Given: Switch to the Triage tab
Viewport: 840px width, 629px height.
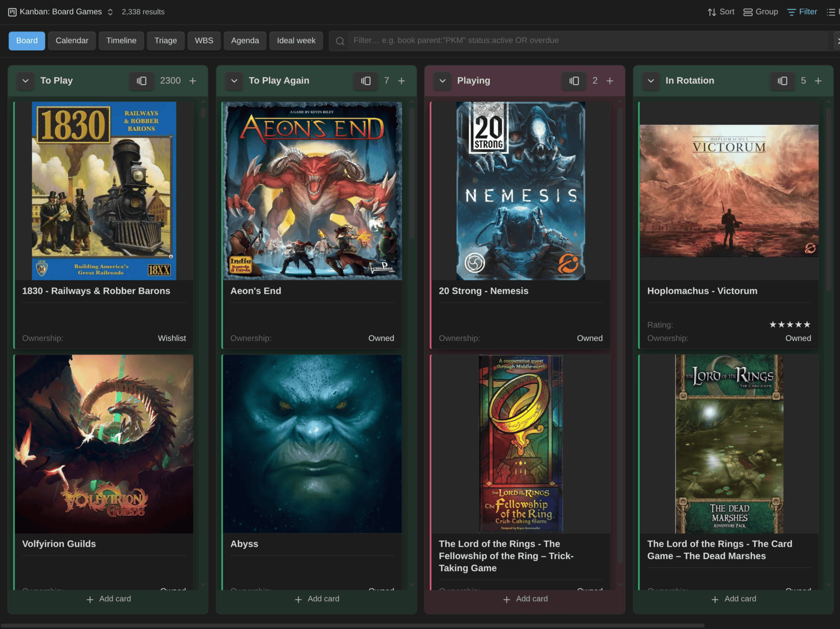Looking at the screenshot, I should click(165, 40).
